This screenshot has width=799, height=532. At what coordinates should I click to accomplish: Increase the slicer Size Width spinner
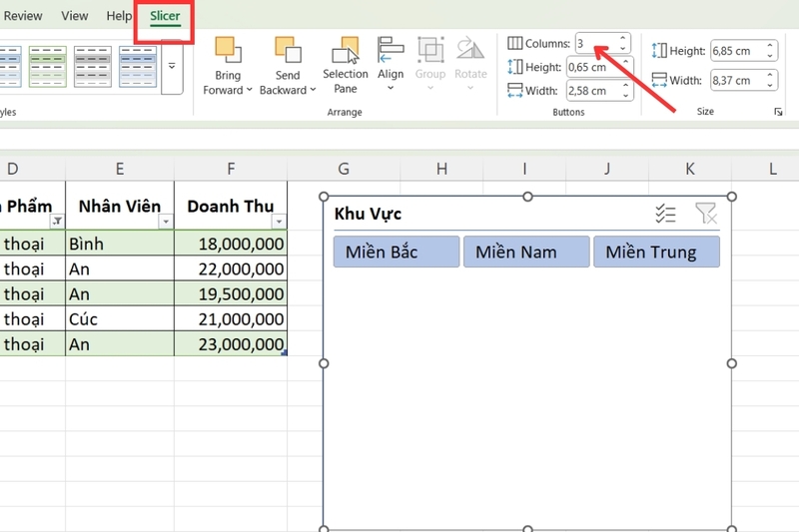point(770,75)
